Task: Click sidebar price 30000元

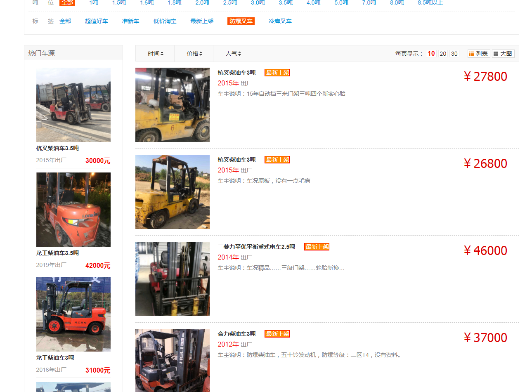Action: pyautogui.click(x=98, y=161)
